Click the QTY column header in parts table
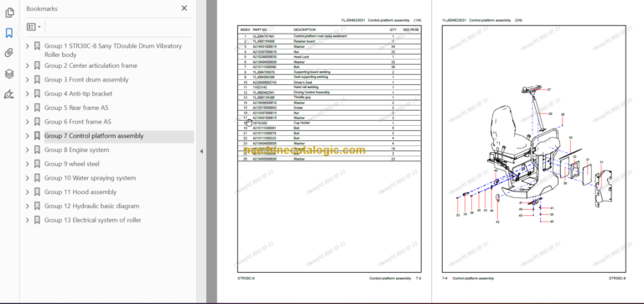The width and height of the screenshot is (644, 304). tap(393, 29)
